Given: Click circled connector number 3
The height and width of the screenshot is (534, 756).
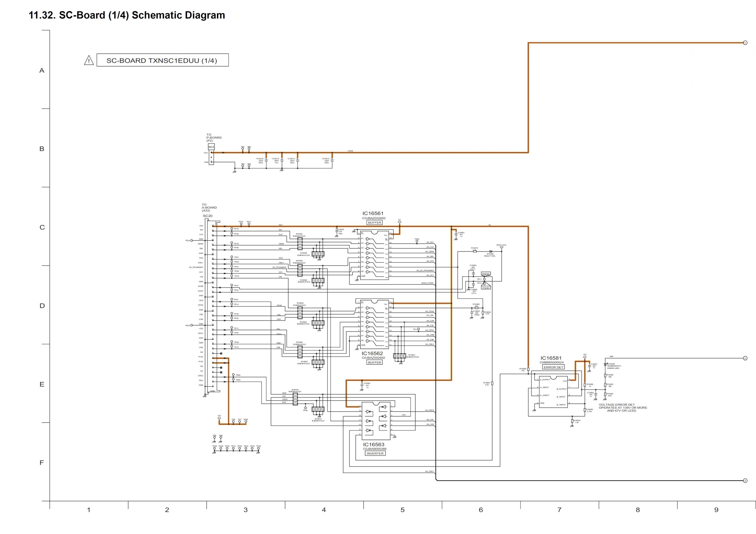Looking at the screenshot, I should 745,481.
